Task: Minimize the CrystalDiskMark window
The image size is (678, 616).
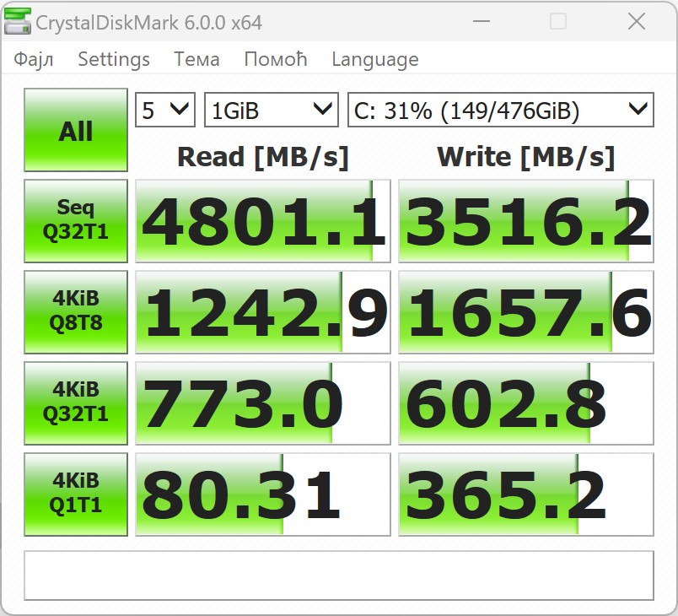Action: pos(481,21)
